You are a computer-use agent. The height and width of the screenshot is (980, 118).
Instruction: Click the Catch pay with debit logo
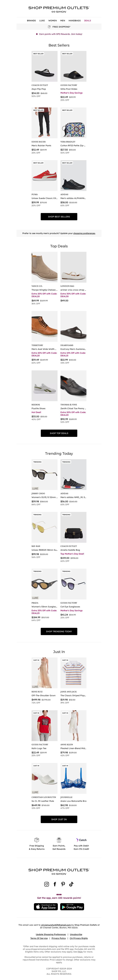click(81, 840)
